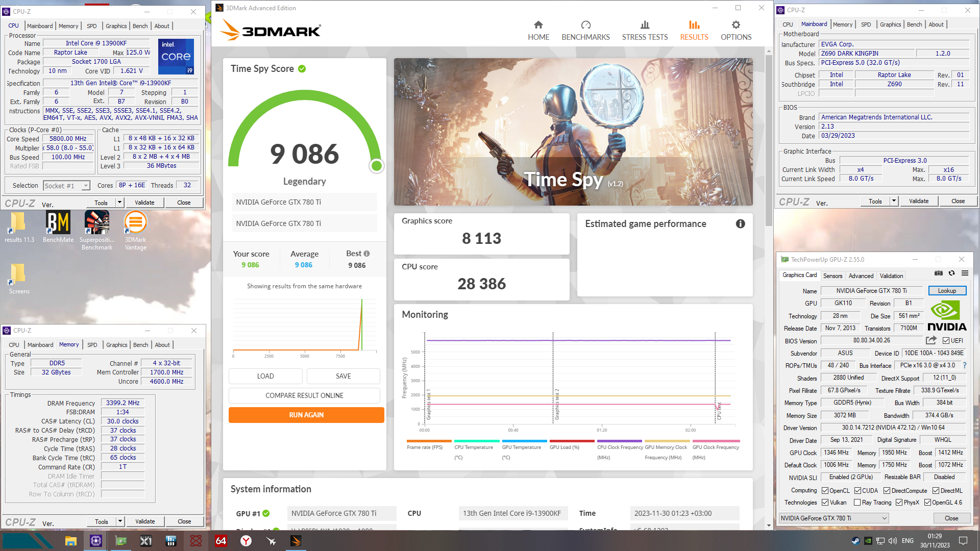Switch to the Advanced tab in GPU-Z

861,275
